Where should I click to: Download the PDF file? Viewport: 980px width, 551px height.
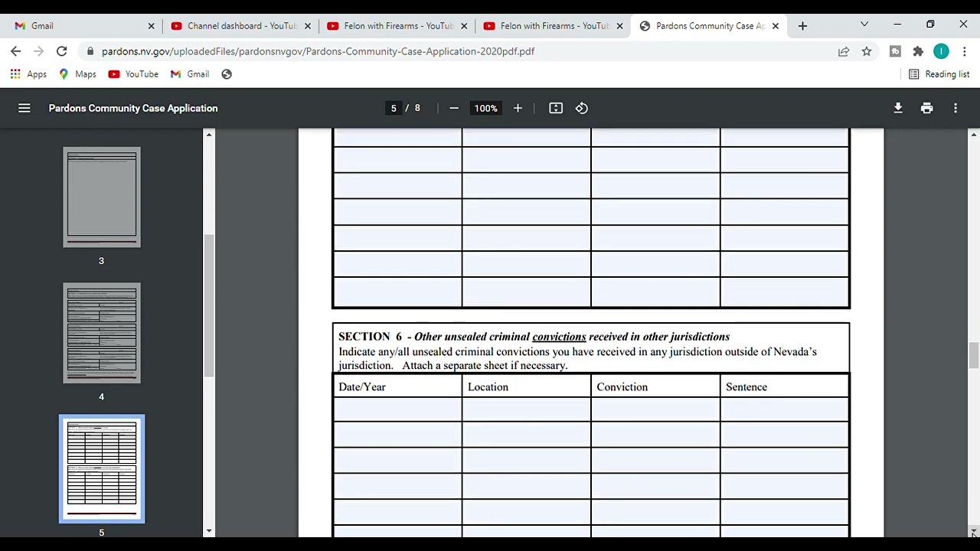[x=898, y=108]
